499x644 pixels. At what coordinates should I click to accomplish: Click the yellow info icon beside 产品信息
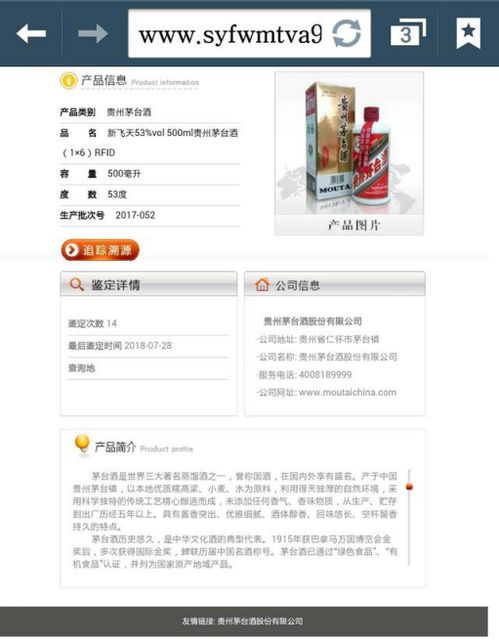[x=68, y=80]
